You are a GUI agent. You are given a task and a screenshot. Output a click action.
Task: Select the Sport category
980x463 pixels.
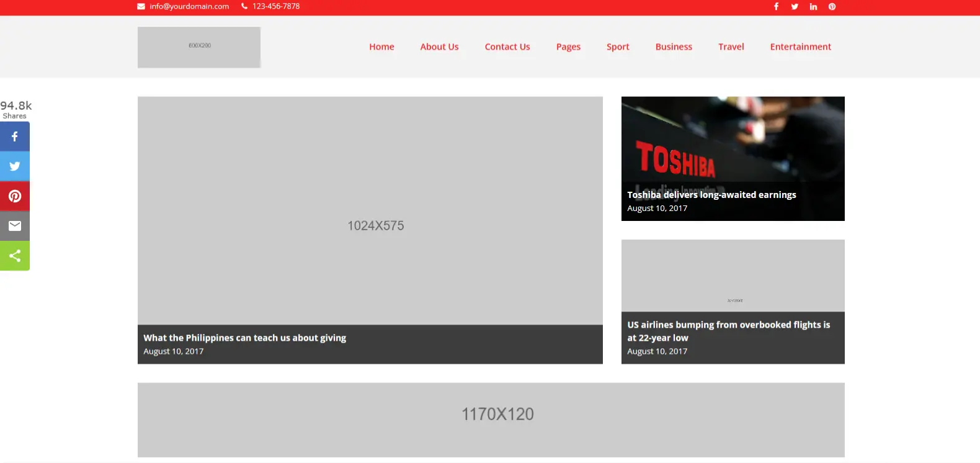(x=618, y=47)
